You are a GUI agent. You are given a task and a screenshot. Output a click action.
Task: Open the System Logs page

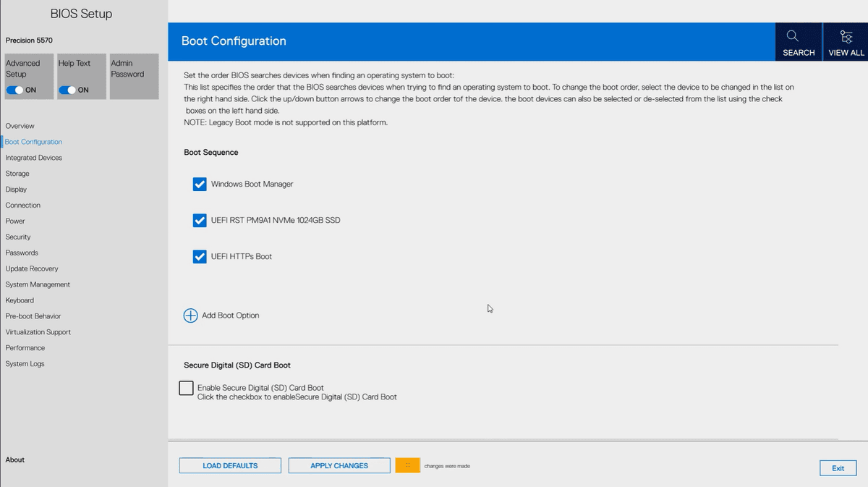[25, 364]
